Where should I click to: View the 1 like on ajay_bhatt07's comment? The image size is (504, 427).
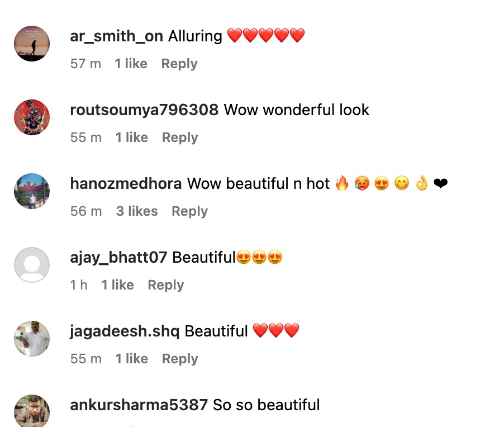coord(118,285)
